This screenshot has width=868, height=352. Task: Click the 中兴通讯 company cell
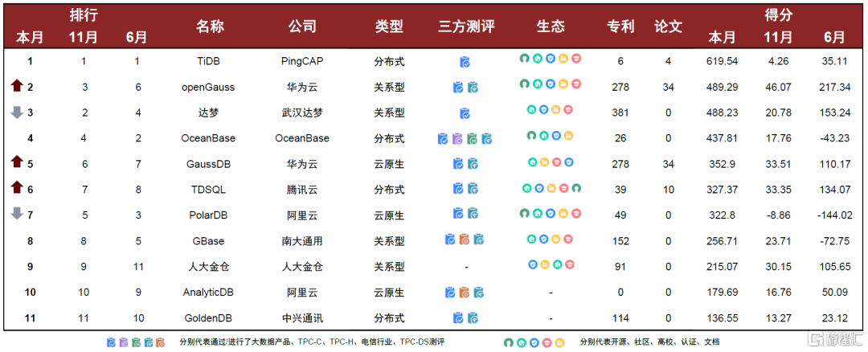click(302, 318)
